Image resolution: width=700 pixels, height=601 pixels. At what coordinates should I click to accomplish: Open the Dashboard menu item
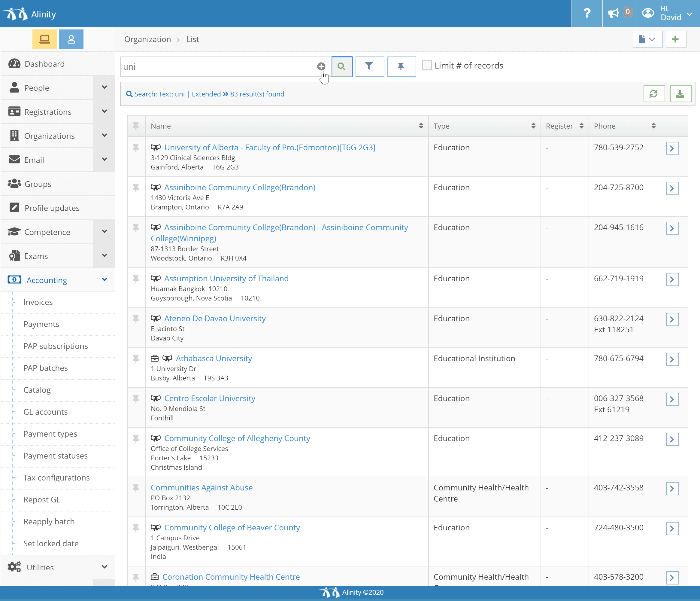click(x=57, y=63)
